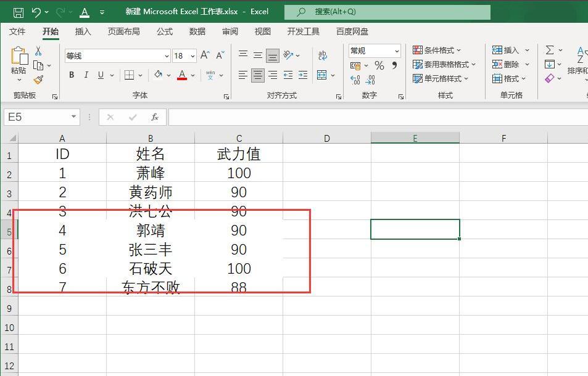Toggle Underline formatting
Screen dimensions: 588x376
pos(101,75)
